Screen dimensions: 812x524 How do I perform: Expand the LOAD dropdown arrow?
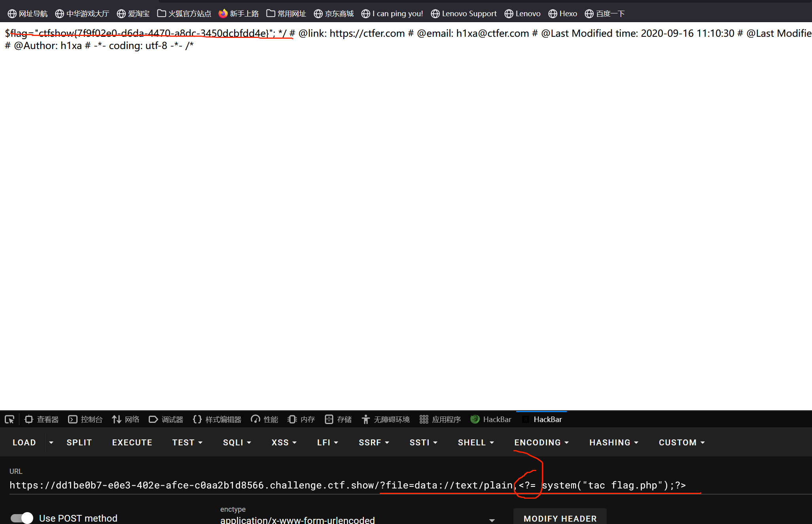tap(51, 443)
